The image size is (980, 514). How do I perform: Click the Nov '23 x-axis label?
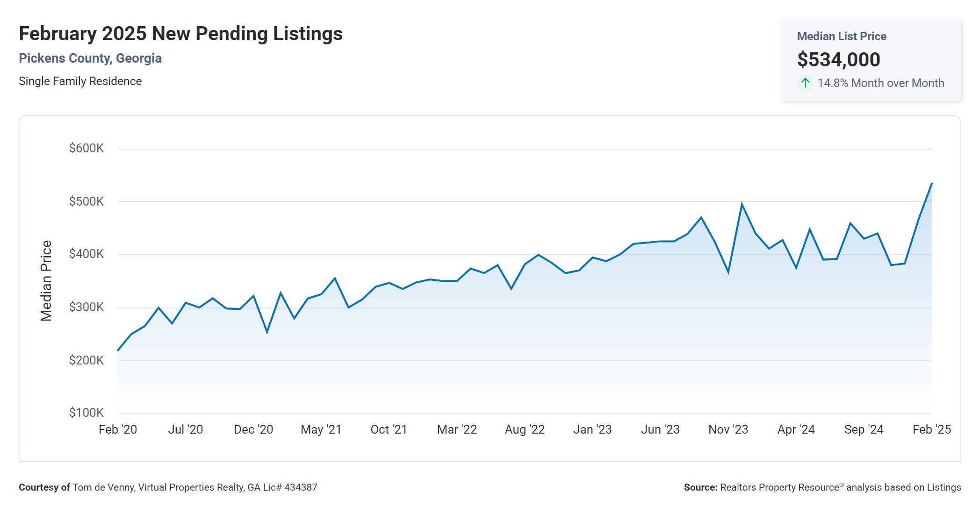coord(728,429)
